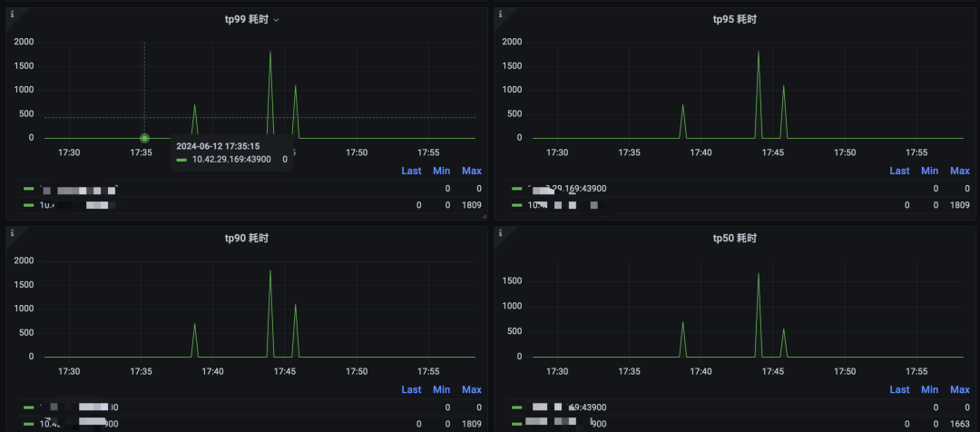Click the tallest peak in the tp50 chart
This screenshot has width=980, height=432.
coord(758,273)
